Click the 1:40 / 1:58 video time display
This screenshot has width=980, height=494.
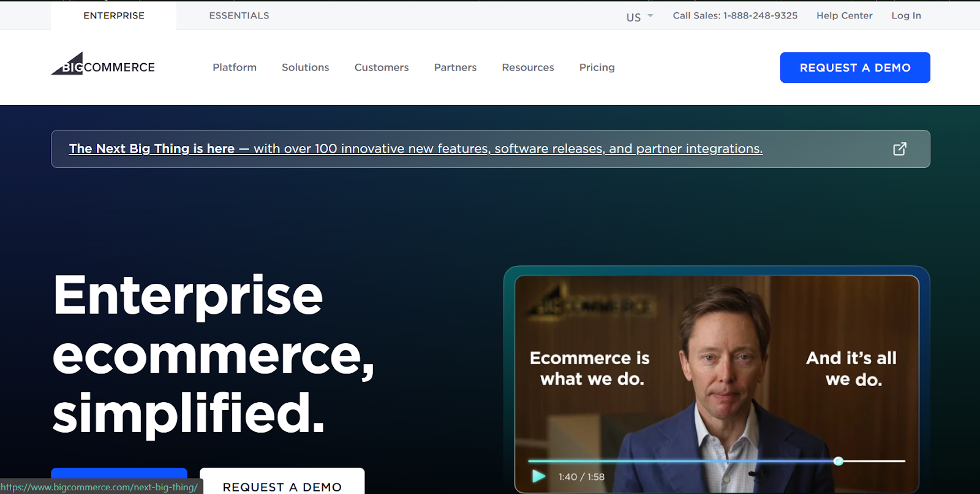pyautogui.click(x=581, y=477)
